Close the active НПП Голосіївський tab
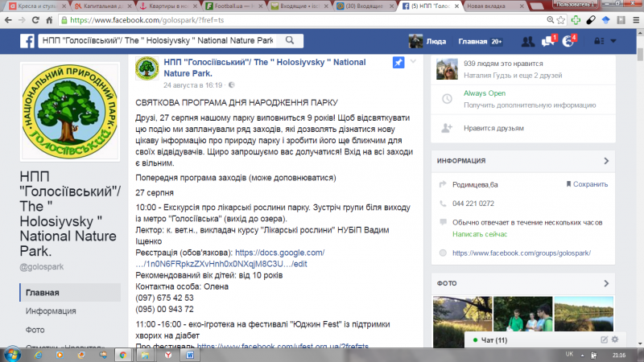This screenshot has height=362, width=644. point(456,6)
